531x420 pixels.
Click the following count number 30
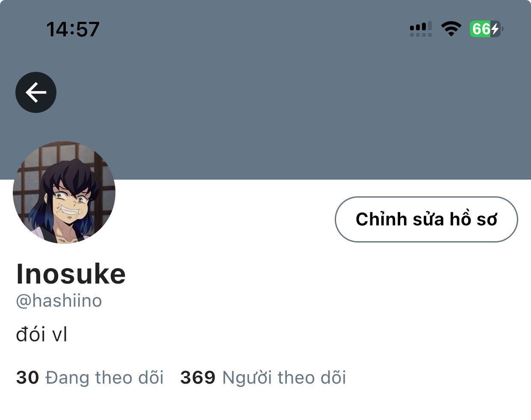pos(27,378)
